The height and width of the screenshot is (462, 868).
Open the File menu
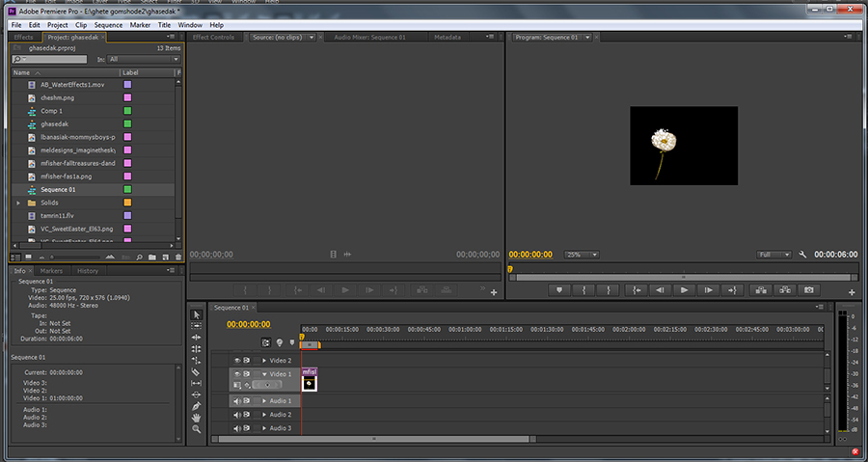pyautogui.click(x=16, y=25)
